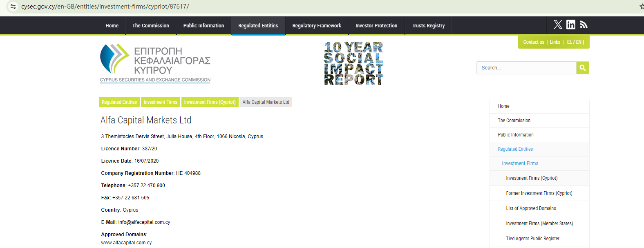
Task: Open the 10 Year Social Impact Report banner
Action: [x=353, y=63]
